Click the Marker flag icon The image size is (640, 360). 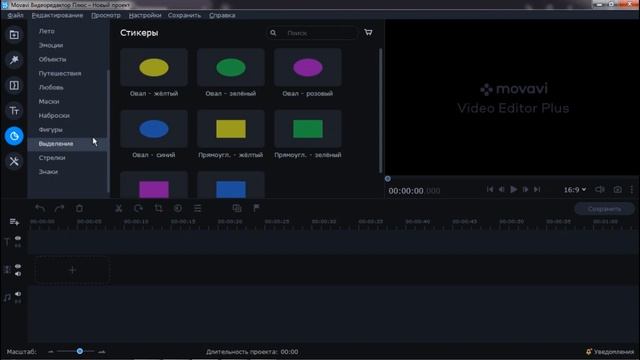(x=256, y=209)
